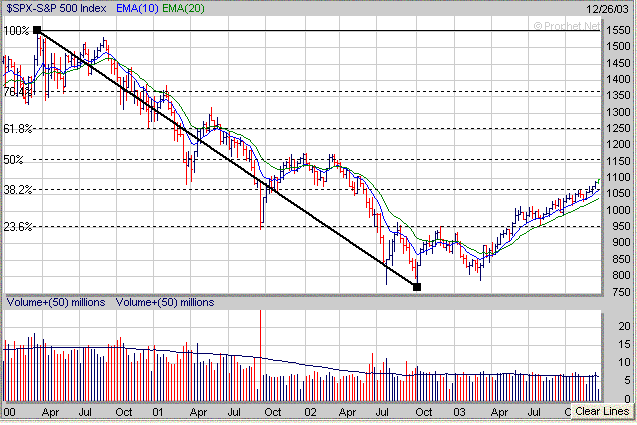Click the 23.6% Fibonacci level label

[x=19, y=227]
